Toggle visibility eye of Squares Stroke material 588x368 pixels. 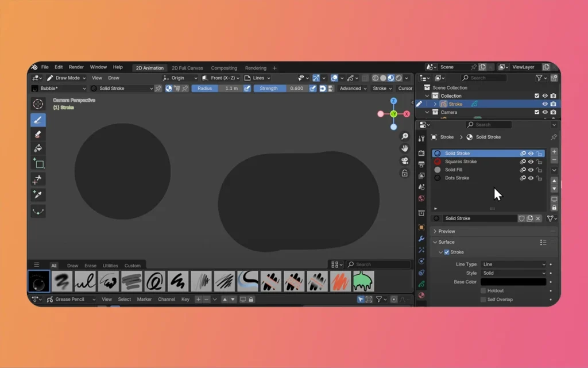coord(531,162)
